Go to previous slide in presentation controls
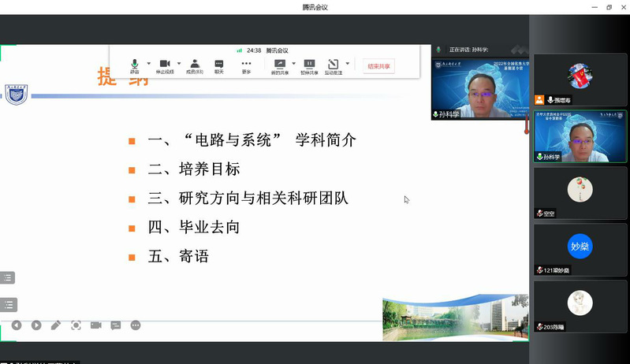 [x=17, y=325]
